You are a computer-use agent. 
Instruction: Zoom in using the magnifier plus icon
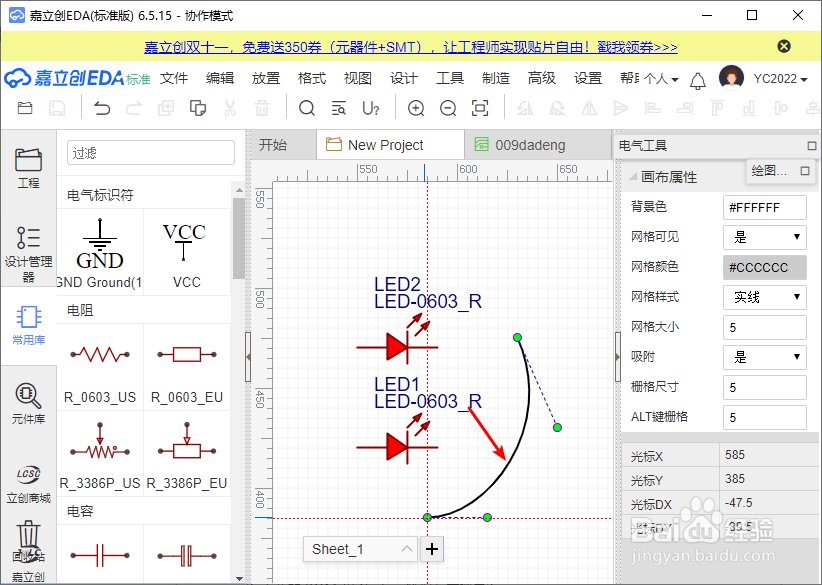(x=417, y=108)
